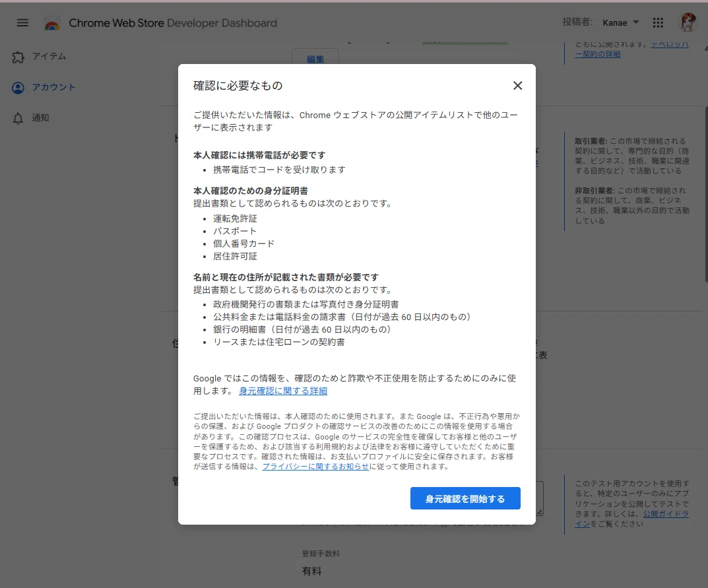Expand the 投稿者 Kanae dropdown
Screen dimensions: 708x588
pos(621,22)
